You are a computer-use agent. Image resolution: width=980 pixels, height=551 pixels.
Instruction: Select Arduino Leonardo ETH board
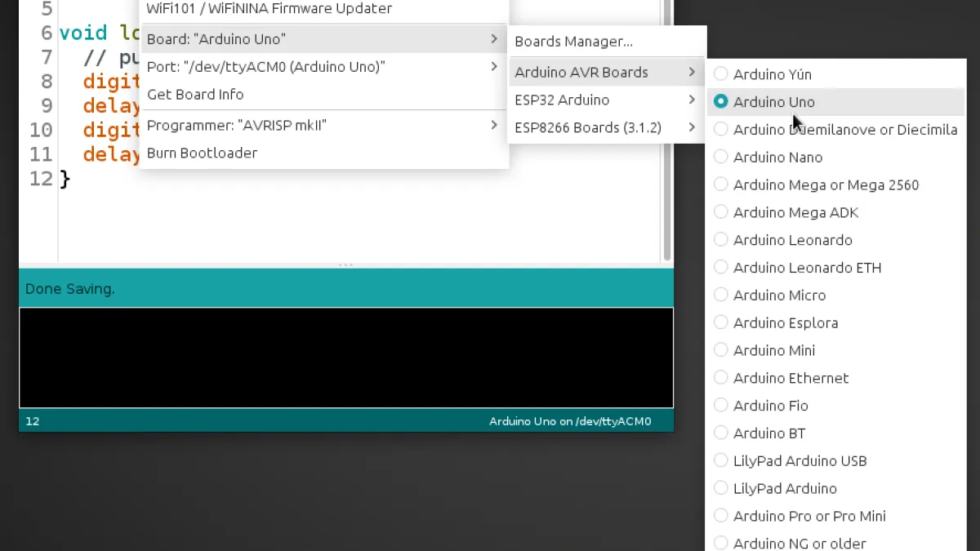click(835, 268)
